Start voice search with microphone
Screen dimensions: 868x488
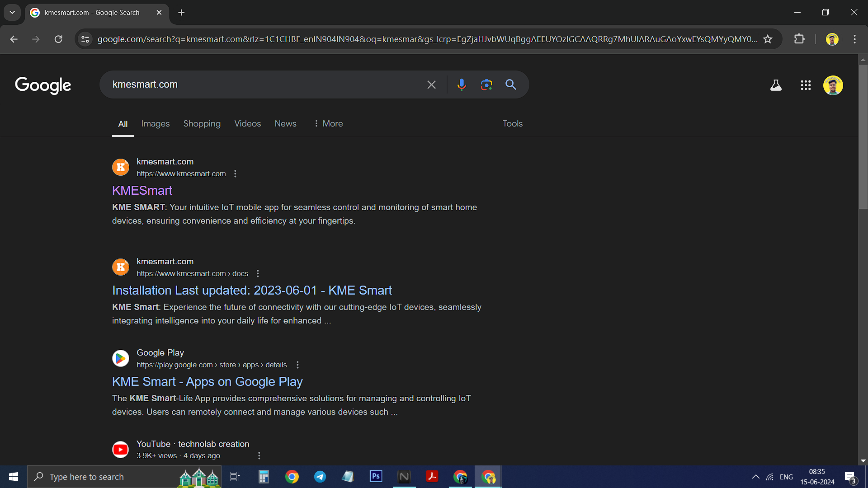point(462,84)
